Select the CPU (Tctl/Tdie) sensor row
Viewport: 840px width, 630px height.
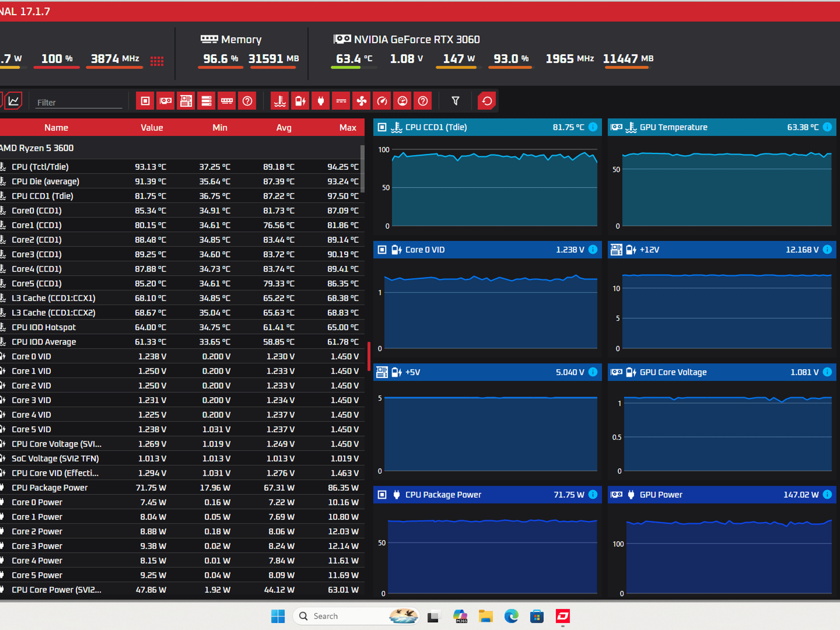pos(180,167)
